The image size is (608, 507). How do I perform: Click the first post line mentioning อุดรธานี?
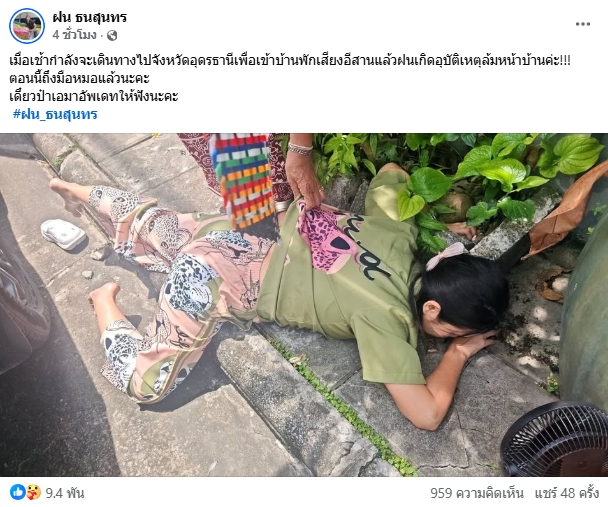coord(290,61)
